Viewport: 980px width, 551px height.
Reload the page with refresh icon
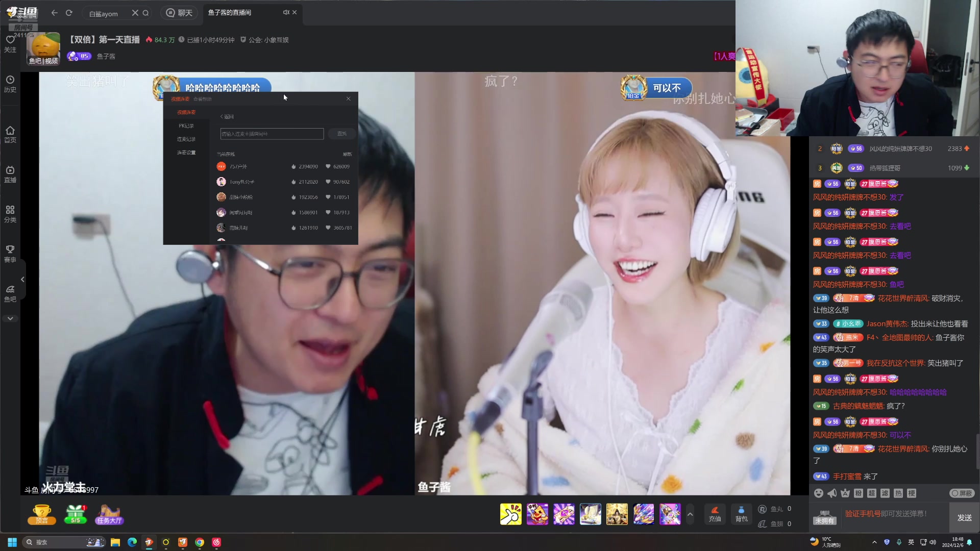[x=69, y=13]
